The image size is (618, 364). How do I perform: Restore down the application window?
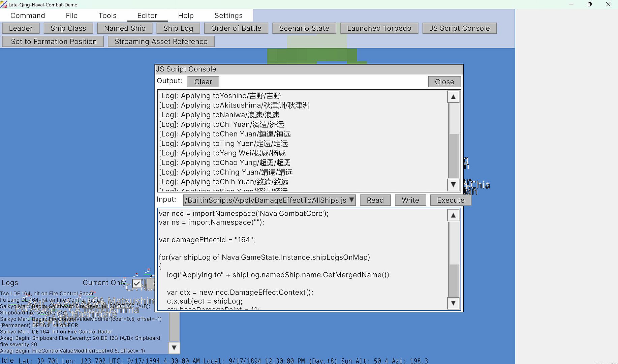[590, 4]
